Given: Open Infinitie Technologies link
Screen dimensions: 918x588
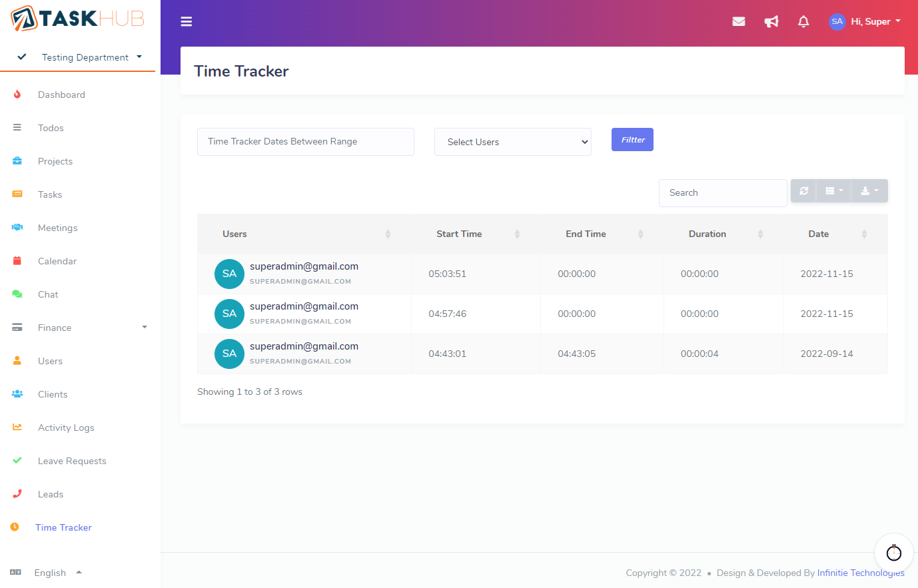Looking at the screenshot, I should [861, 573].
